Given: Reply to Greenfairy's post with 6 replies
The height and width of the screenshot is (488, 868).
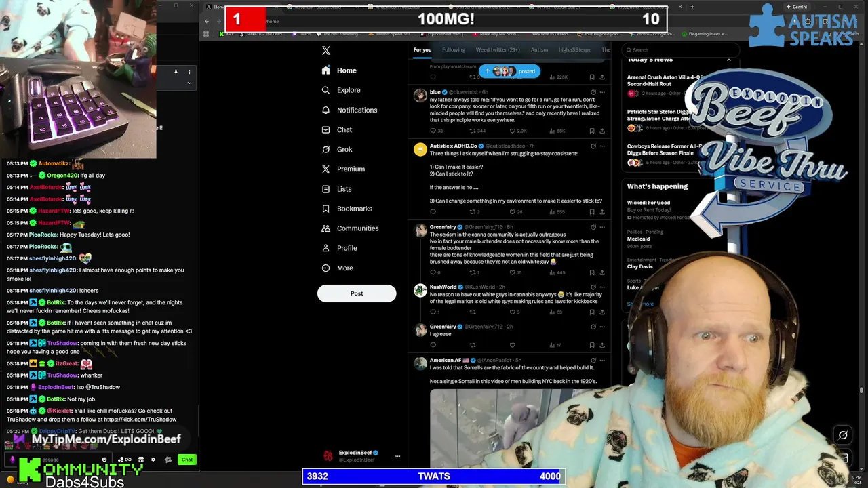Looking at the screenshot, I should [x=433, y=272].
